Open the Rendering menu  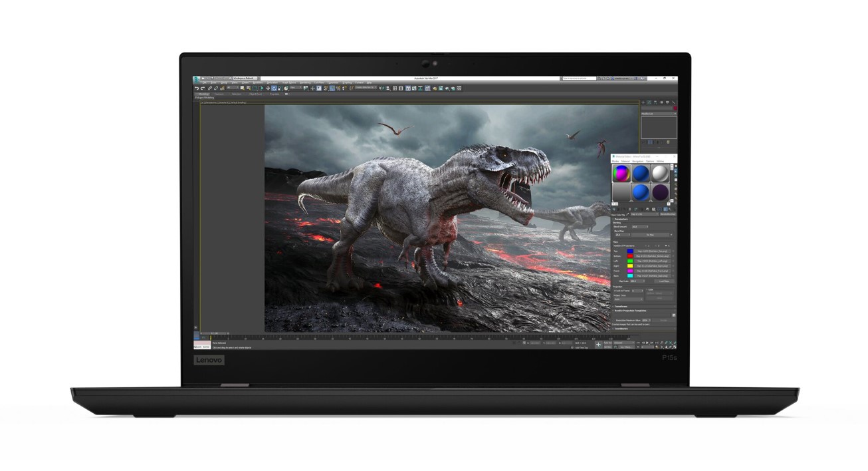coord(305,82)
